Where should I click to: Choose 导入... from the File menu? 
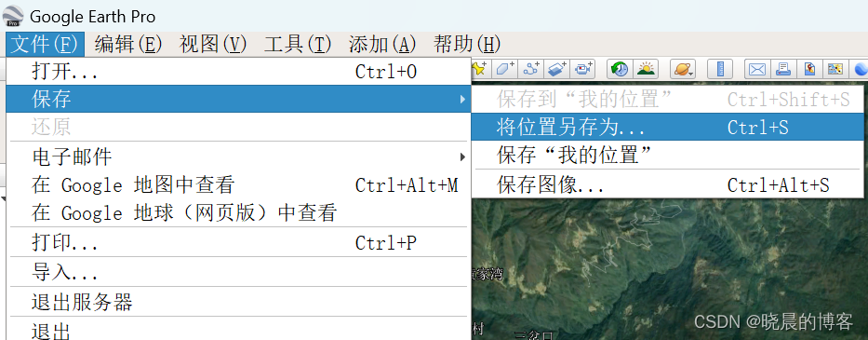point(238,272)
